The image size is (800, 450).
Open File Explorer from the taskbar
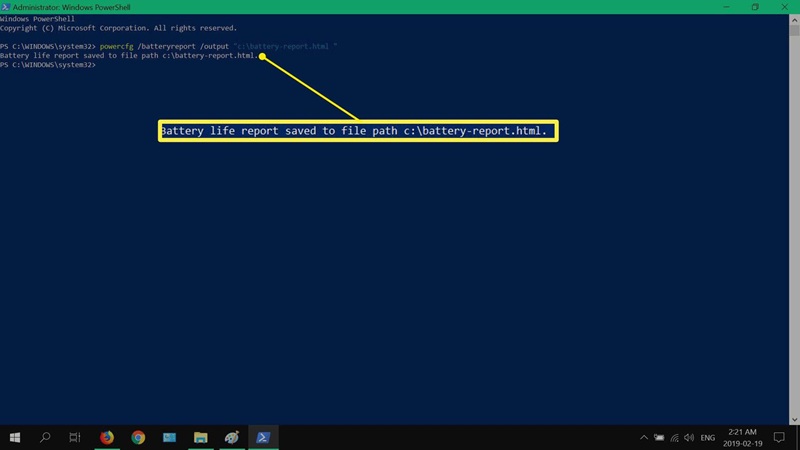201,437
